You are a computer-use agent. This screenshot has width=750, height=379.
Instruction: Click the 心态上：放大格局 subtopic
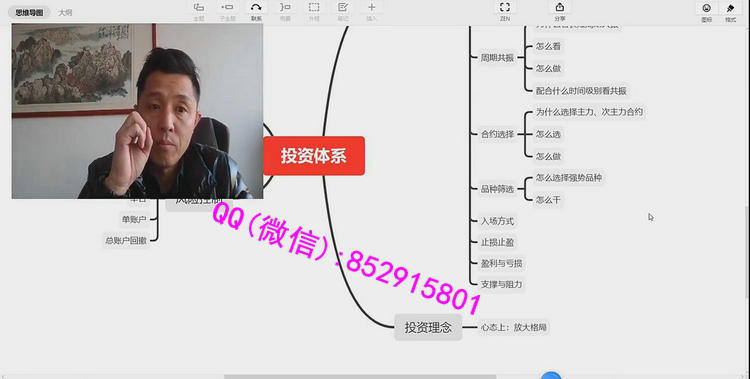coord(514,327)
